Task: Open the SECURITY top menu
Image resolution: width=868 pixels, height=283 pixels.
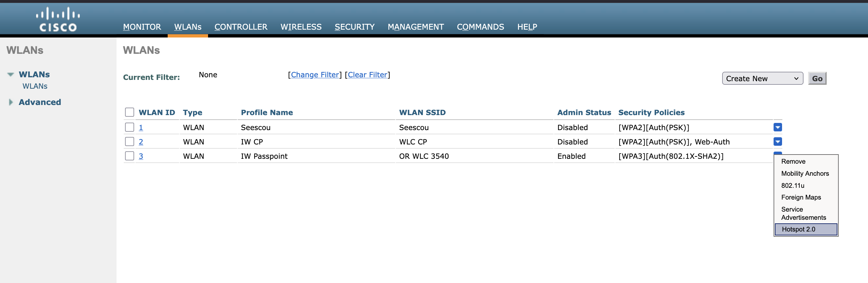Action: click(355, 27)
